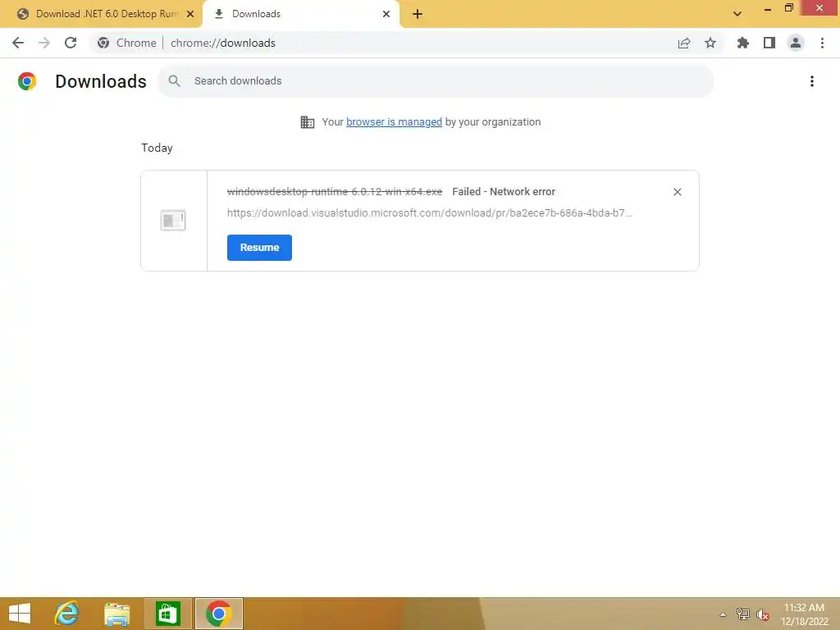The image size is (840, 630).
Task: Open the Downloads page more actions menu
Action: point(812,81)
